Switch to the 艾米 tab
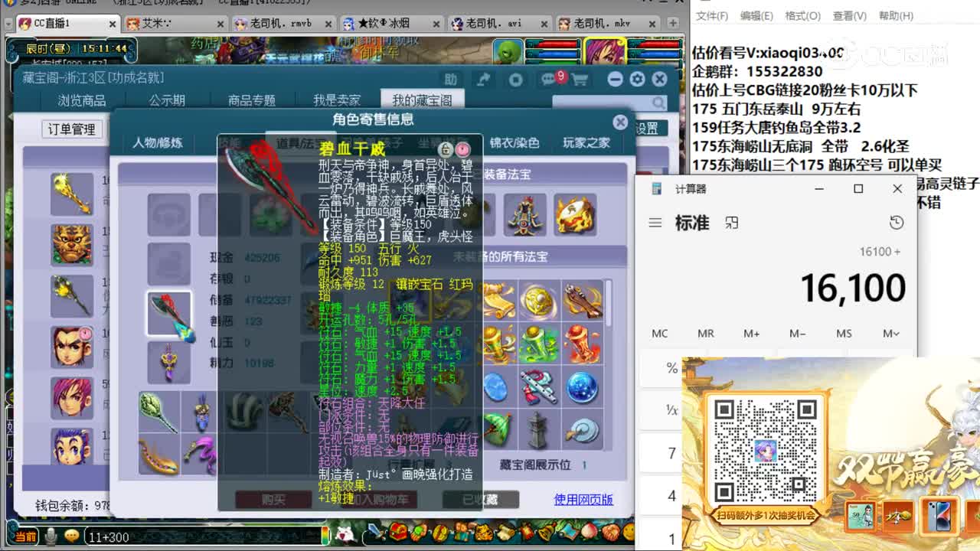 (174, 24)
